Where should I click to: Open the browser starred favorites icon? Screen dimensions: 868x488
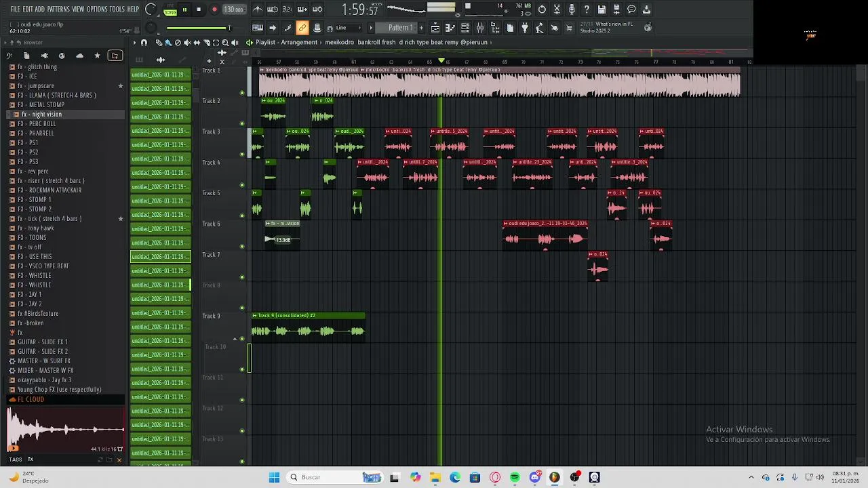(x=97, y=56)
